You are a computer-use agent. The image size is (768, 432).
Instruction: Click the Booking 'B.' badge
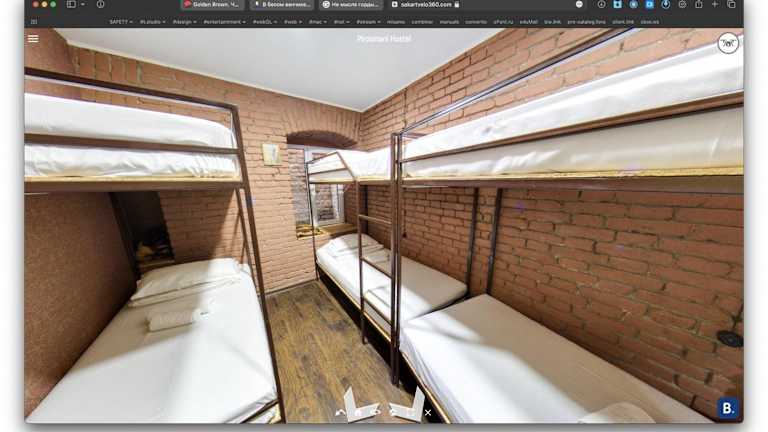(x=727, y=408)
